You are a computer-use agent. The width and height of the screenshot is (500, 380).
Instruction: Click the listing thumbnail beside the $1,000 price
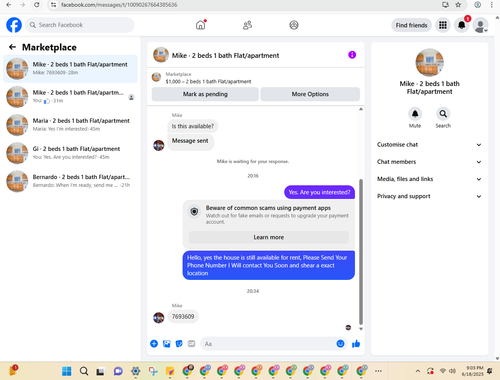coord(156,77)
